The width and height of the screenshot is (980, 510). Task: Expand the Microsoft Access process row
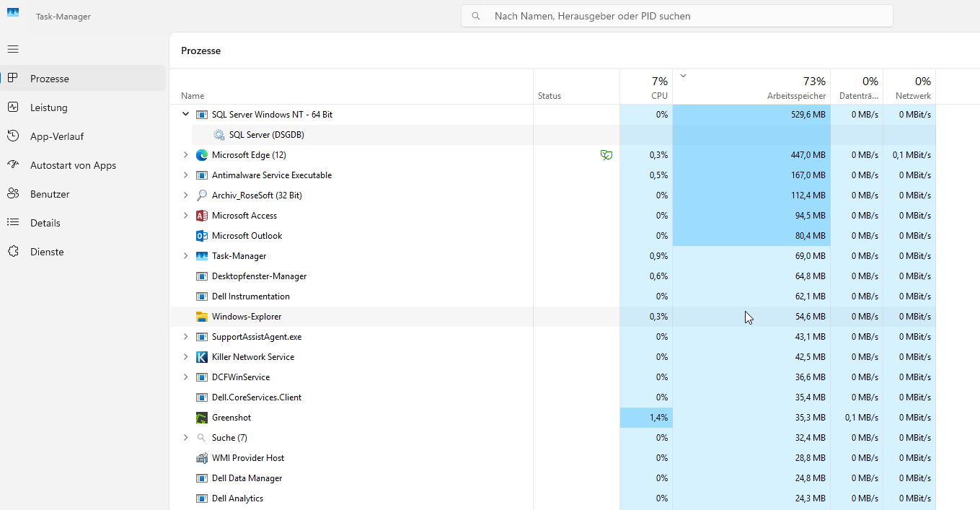coord(185,216)
